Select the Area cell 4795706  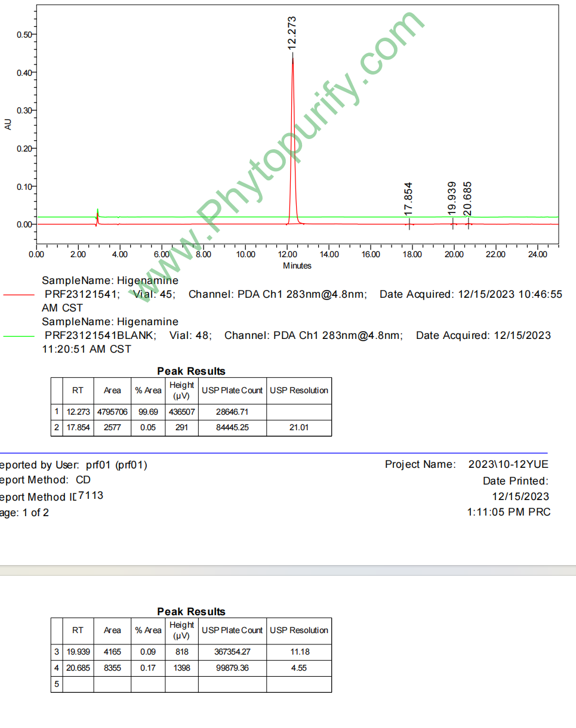point(112,412)
